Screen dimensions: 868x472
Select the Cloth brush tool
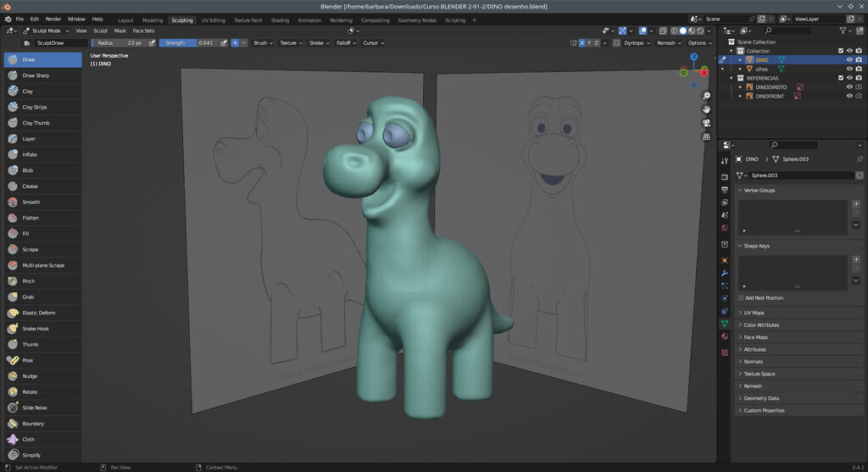28,439
